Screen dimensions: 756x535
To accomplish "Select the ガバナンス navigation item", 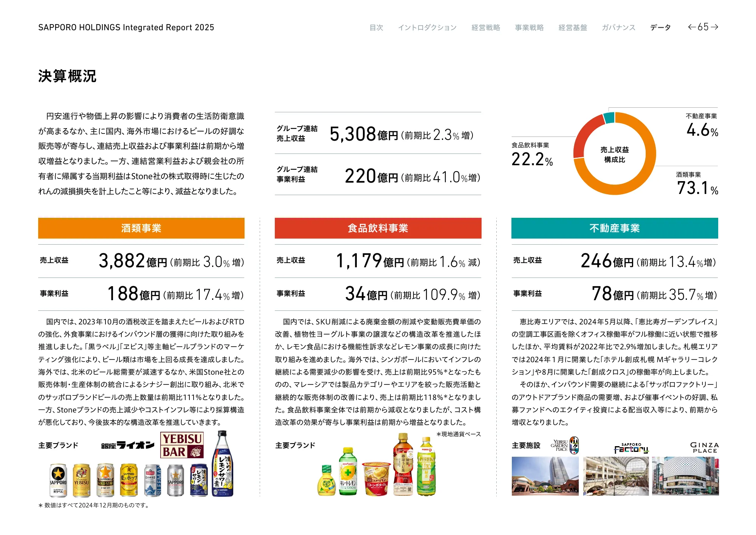I will pos(618,28).
